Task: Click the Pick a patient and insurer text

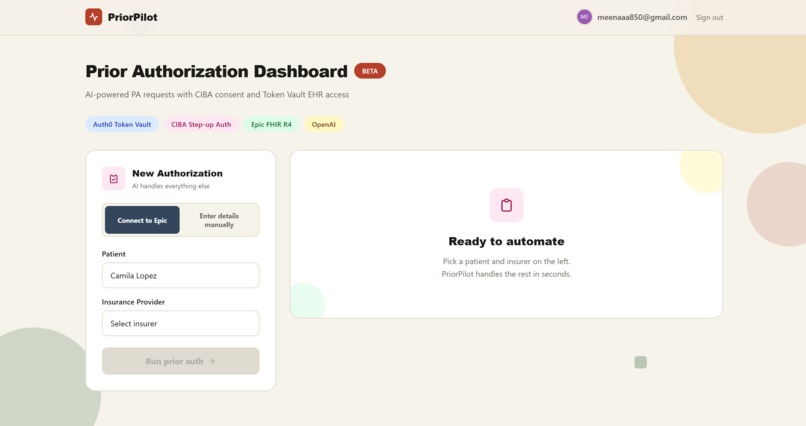Action: pos(506,261)
